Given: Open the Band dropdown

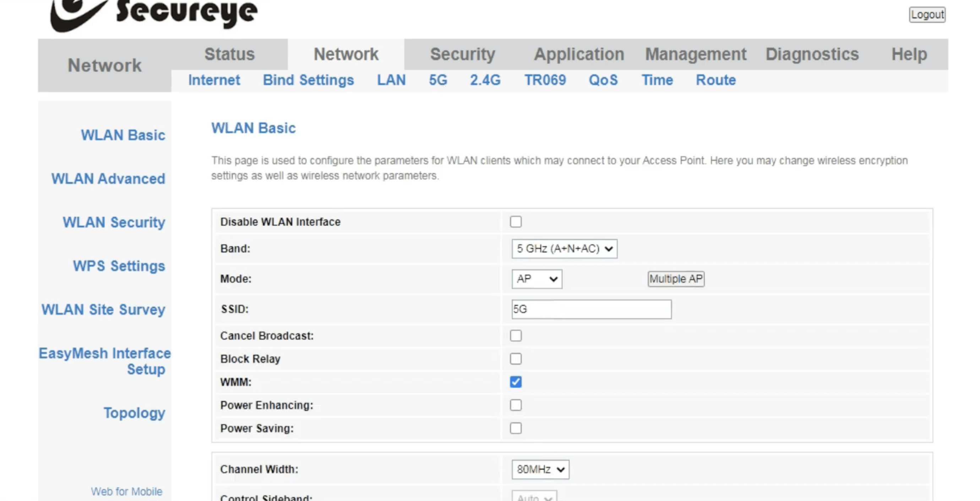Looking at the screenshot, I should click(564, 249).
